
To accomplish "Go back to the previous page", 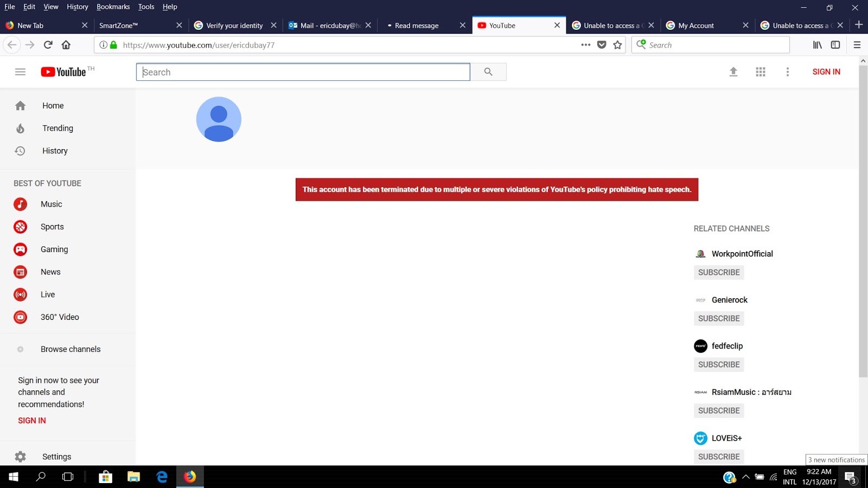I will 12,45.
